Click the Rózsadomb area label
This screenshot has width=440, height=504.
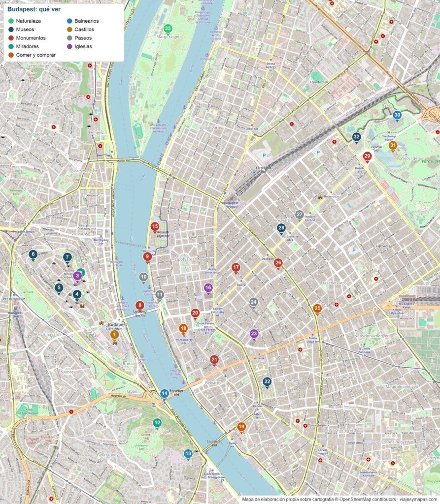point(38,134)
